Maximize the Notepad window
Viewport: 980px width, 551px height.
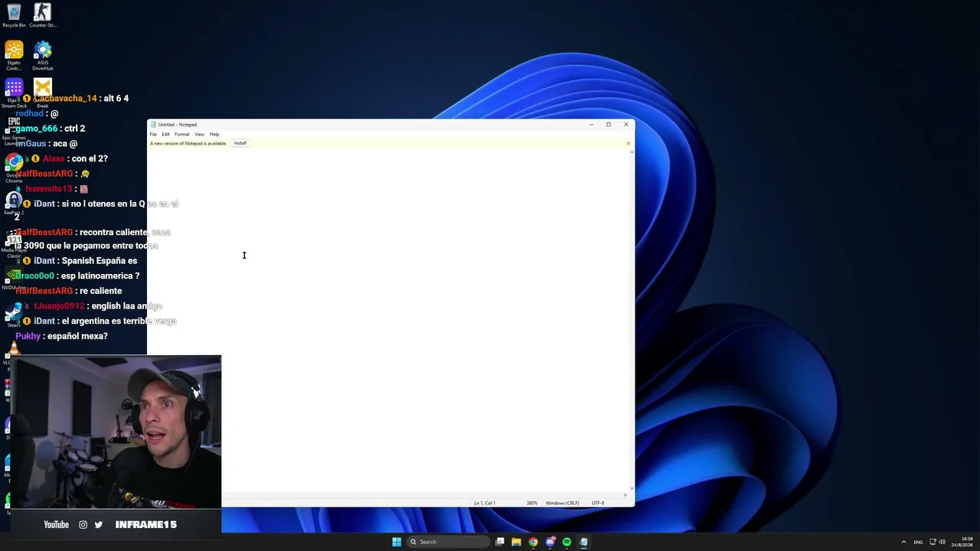pos(609,124)
